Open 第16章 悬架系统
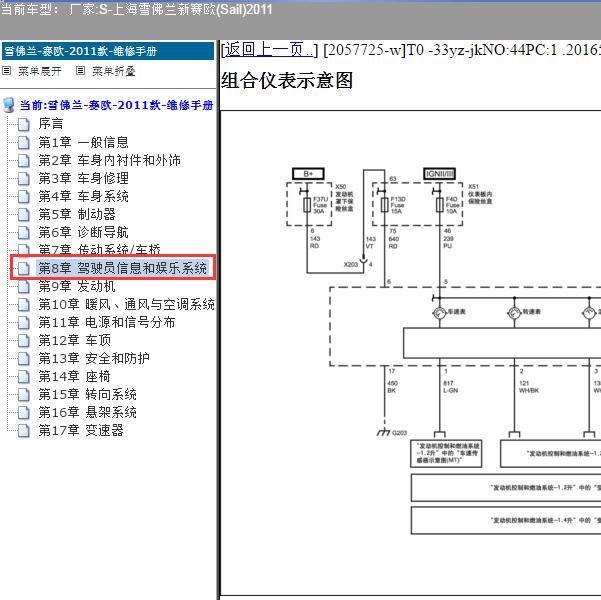Viewport: 601px width, 600px height. pyautogui.click(x=87, y=413)
